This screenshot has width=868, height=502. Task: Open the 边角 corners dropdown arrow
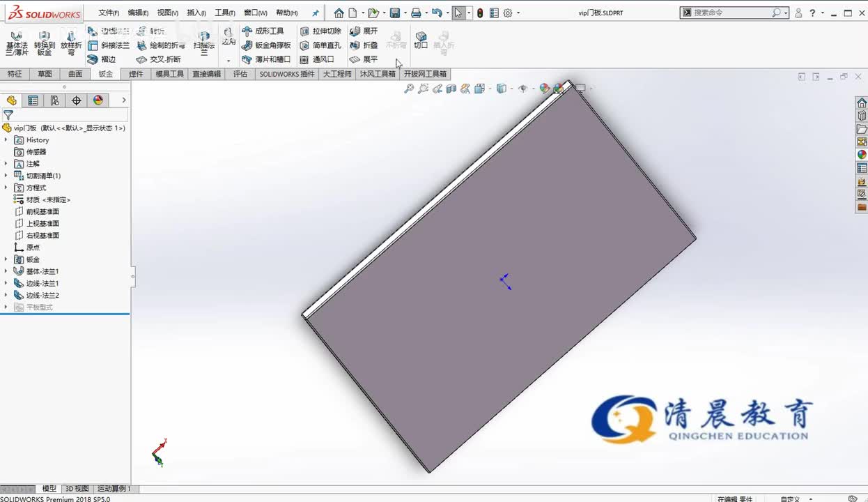click(228, 61)
